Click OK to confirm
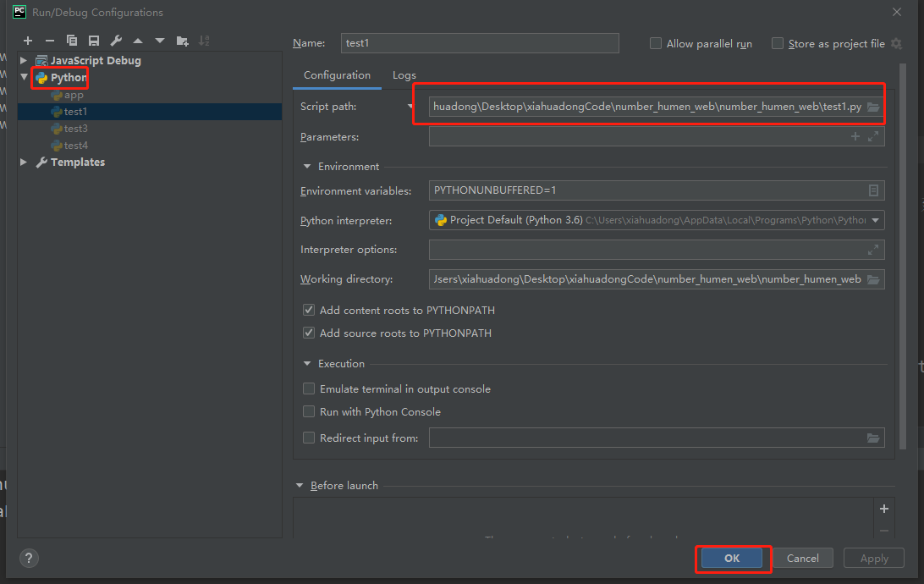The height and width of the screenshot is (584, 924). pyautogui.click(x=731, y=558)
